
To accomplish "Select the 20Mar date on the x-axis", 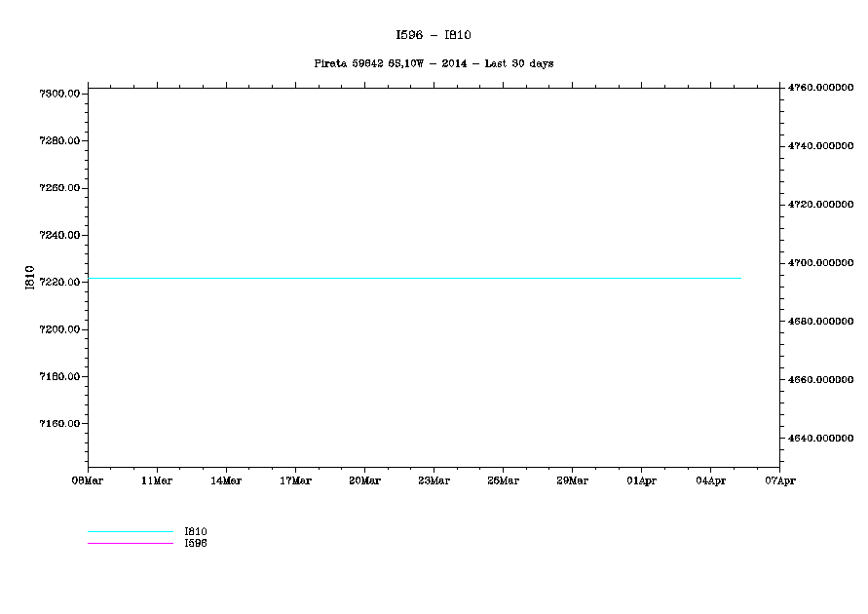I will tap(364, 480).
